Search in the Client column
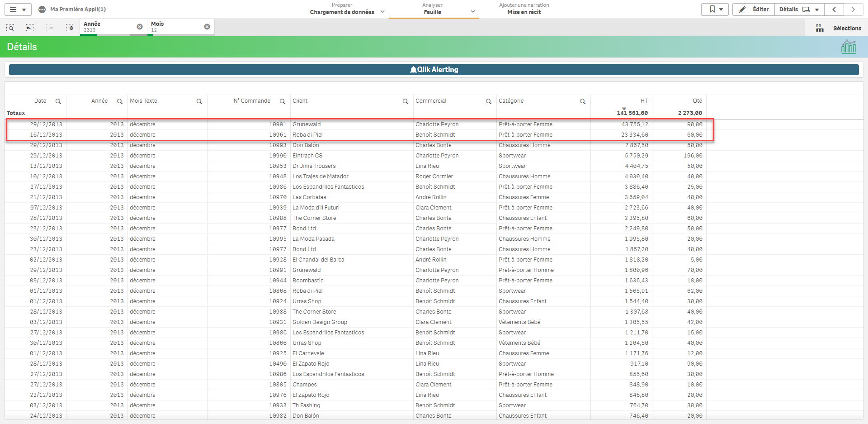 pos(406,101)
